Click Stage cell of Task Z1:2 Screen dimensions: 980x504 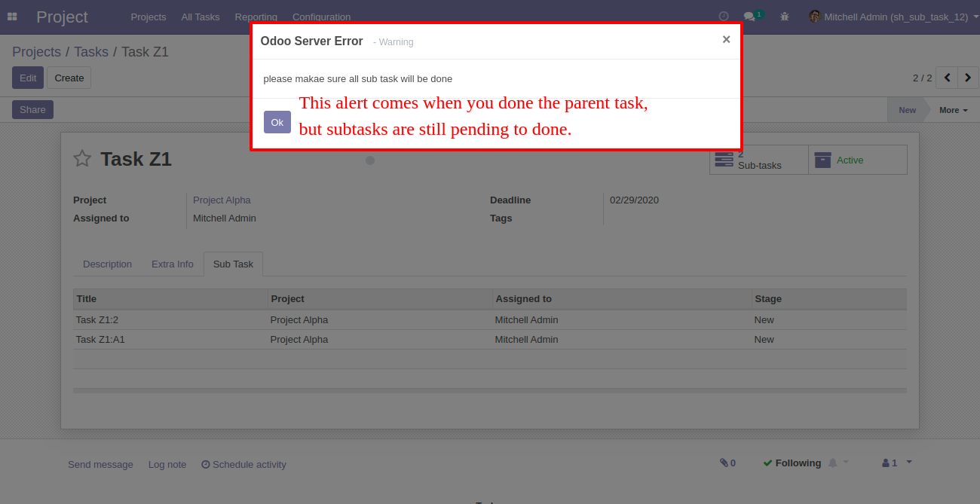pos(829,319)
